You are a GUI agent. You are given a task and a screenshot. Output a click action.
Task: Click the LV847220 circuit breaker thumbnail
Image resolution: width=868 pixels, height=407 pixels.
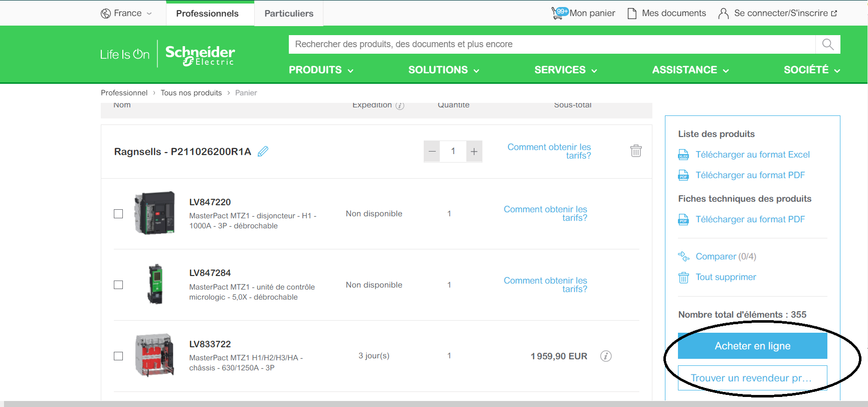[x=155, y=213]
